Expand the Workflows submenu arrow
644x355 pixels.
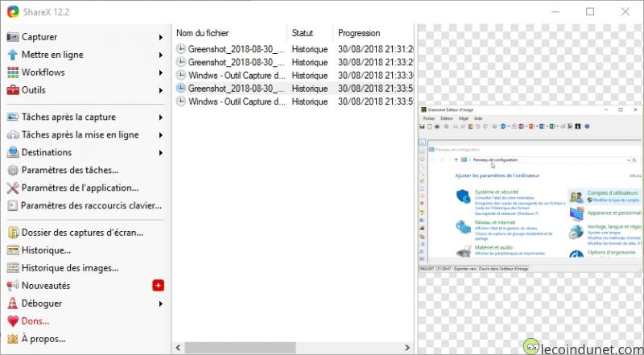tap(161, 72)
